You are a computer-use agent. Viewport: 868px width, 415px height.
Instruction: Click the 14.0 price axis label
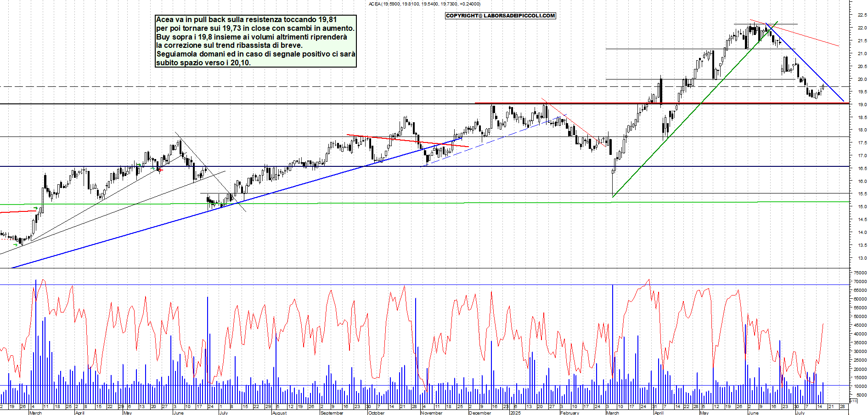click(x=862, y=233)
